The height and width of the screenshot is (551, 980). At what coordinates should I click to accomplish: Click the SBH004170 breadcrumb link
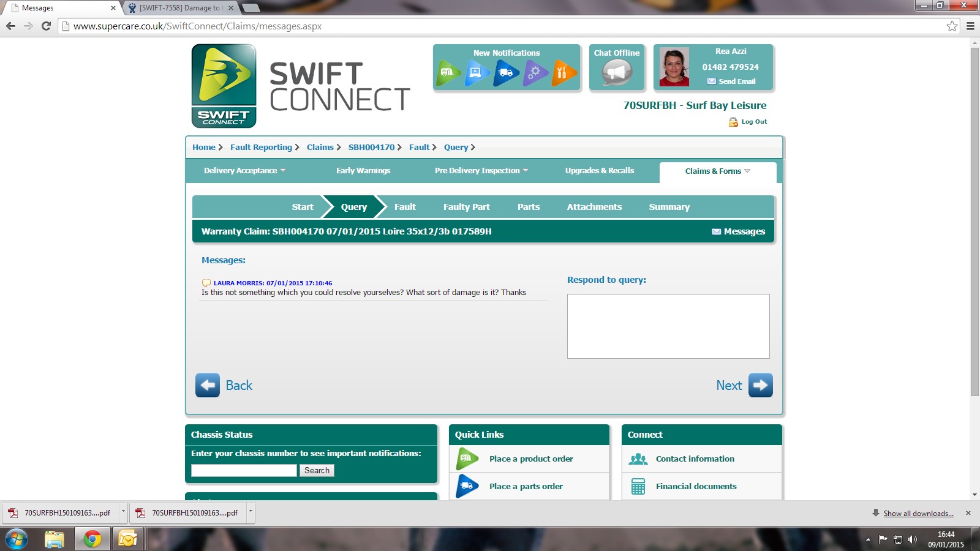[371, 147]
